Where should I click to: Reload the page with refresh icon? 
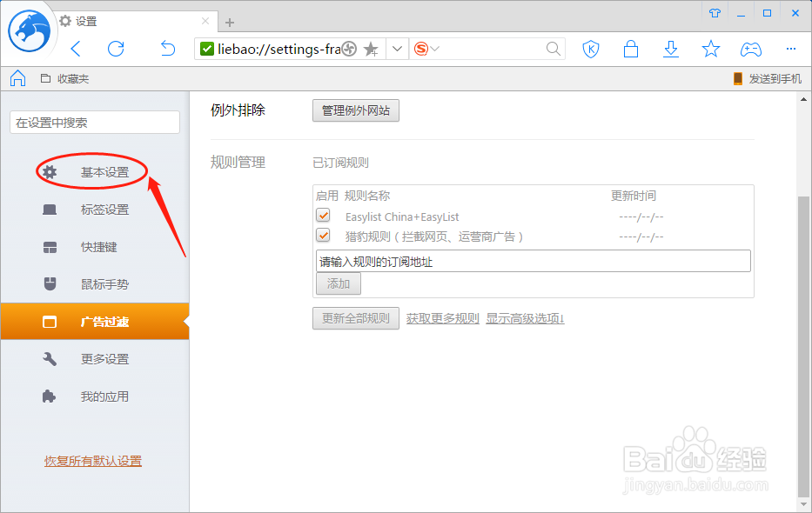[x=116, y=50]
